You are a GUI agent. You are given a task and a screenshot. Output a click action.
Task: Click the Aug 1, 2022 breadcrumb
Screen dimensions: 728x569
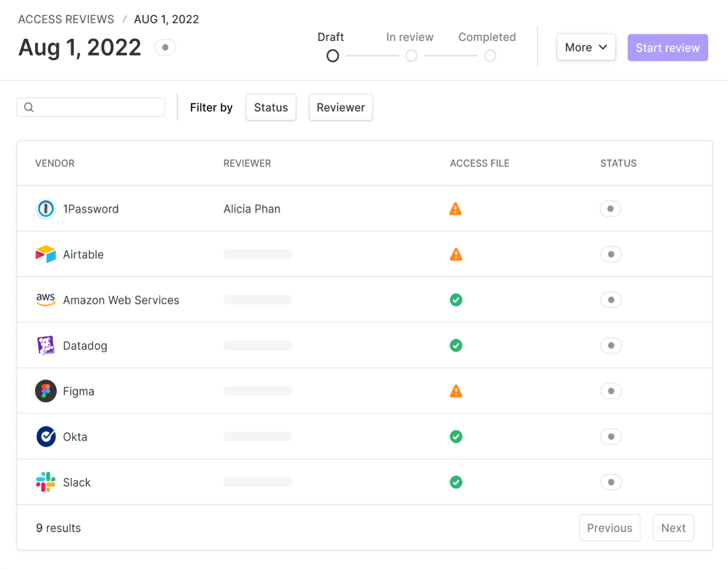click(166, 19)
